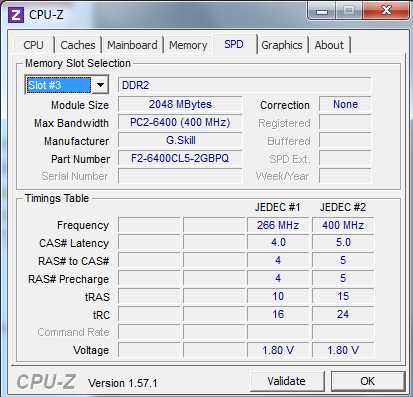Click the Version 1.57.1 label
413x397 pixels.
[x=123, y=383]
